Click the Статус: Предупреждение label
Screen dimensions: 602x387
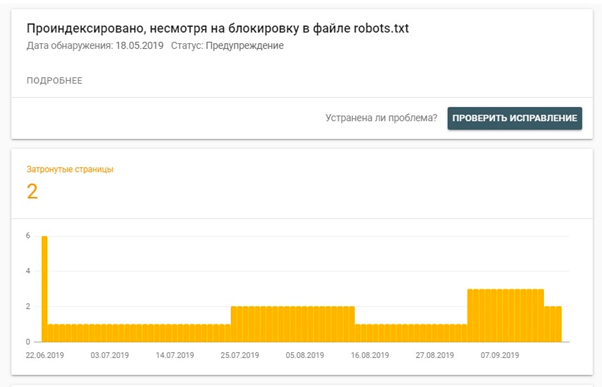pos(227,46)
